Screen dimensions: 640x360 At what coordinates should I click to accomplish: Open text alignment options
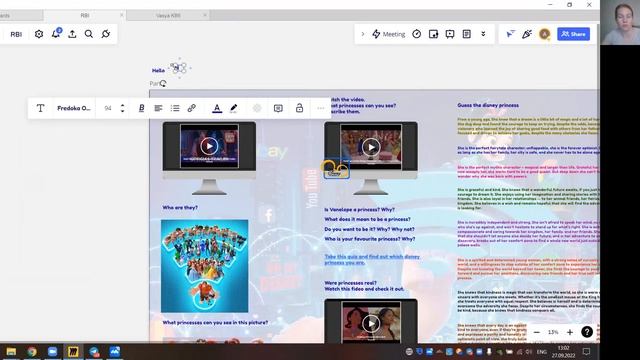(x=158, y=108)
